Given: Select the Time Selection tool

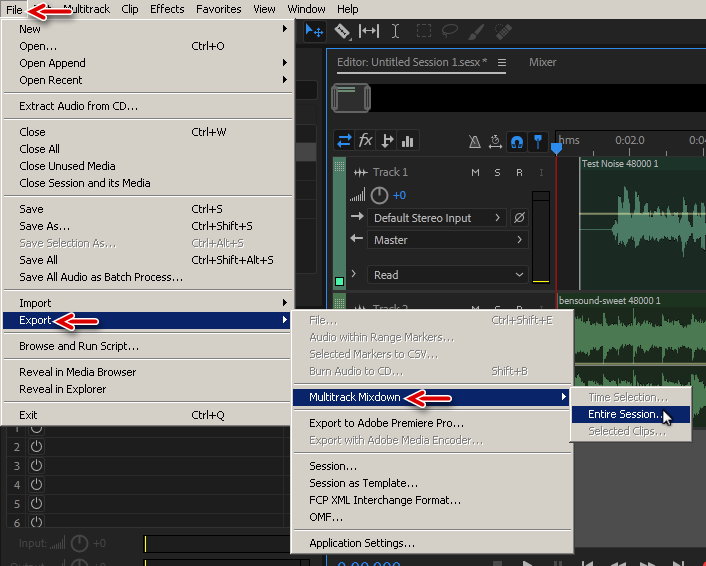Looking at the screenshot, I should click(x=395, y=31).
